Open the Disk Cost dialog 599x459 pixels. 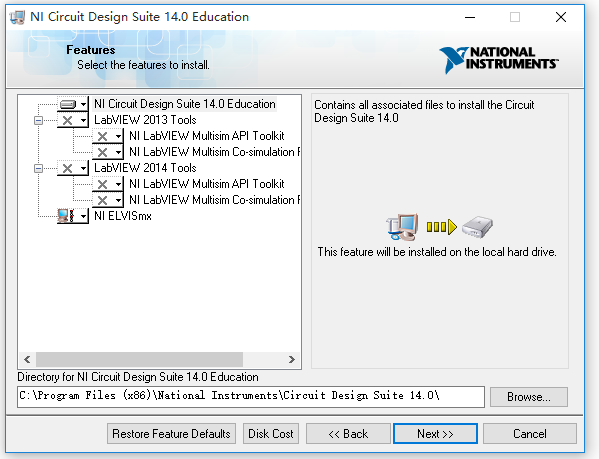tap(271, 434)
